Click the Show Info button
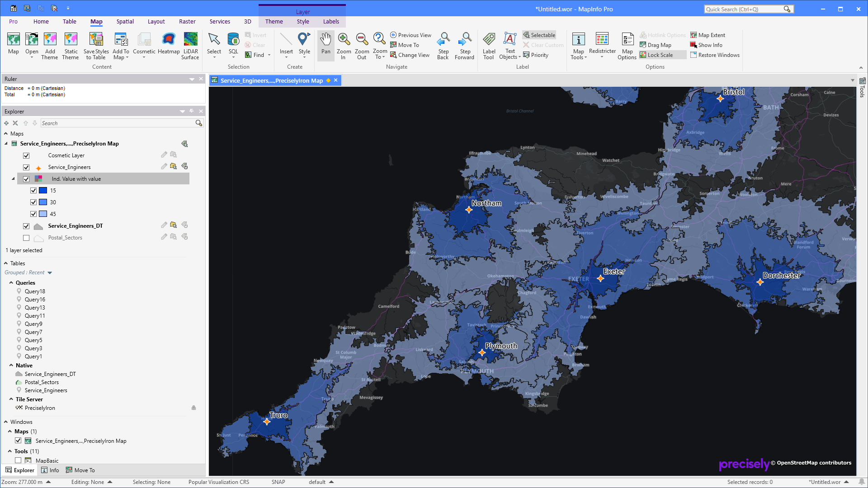868x488 pixels. [x=706, y=45]
